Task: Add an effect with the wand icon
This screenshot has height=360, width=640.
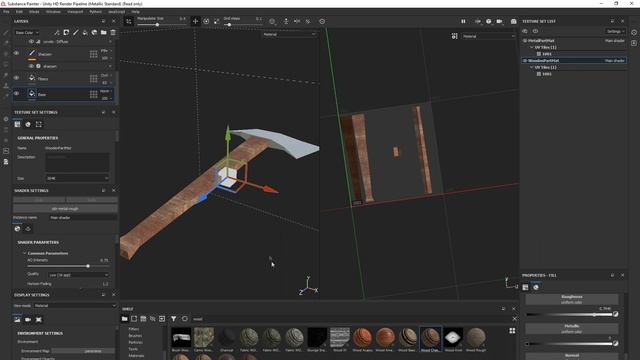Action: (57, 32)
